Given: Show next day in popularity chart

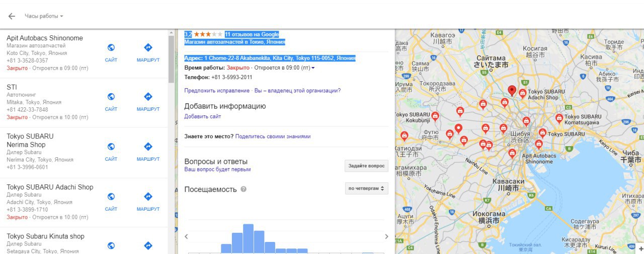Looking at the screenshot, I should point(386,236).
